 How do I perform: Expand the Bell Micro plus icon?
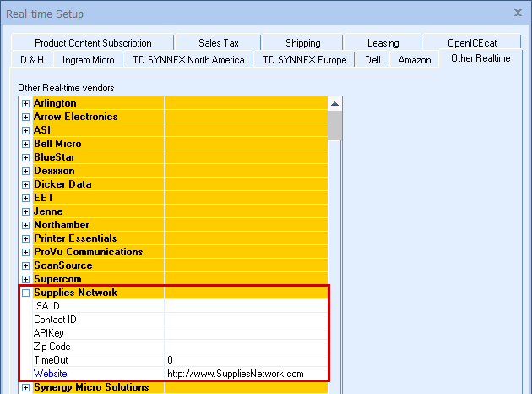(25, 144)
